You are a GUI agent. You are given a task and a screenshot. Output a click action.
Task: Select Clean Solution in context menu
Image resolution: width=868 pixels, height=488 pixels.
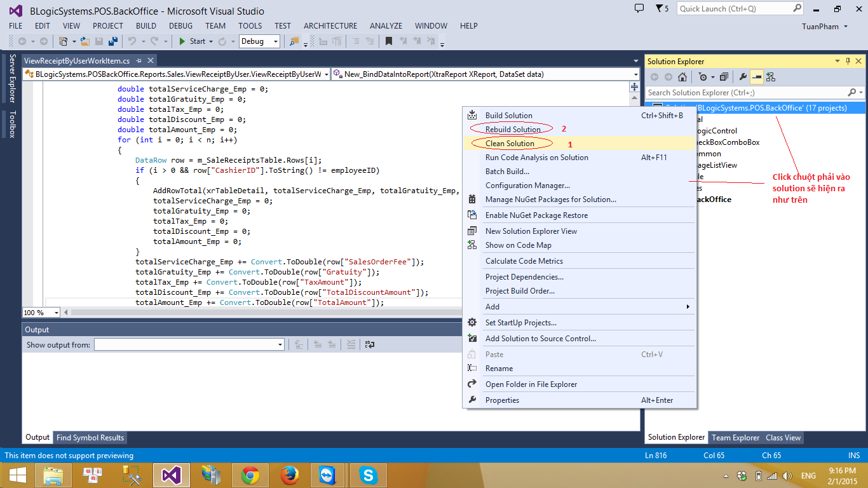(x=580, y=144)
